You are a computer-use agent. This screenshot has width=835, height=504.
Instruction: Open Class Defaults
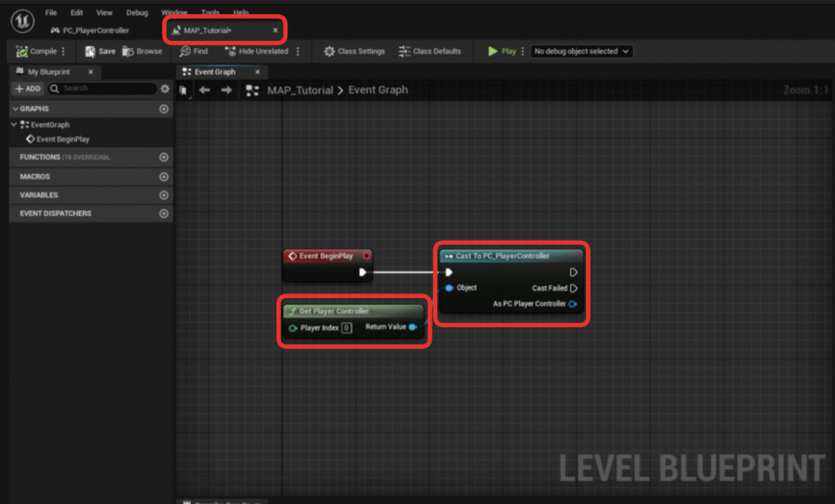430,51
